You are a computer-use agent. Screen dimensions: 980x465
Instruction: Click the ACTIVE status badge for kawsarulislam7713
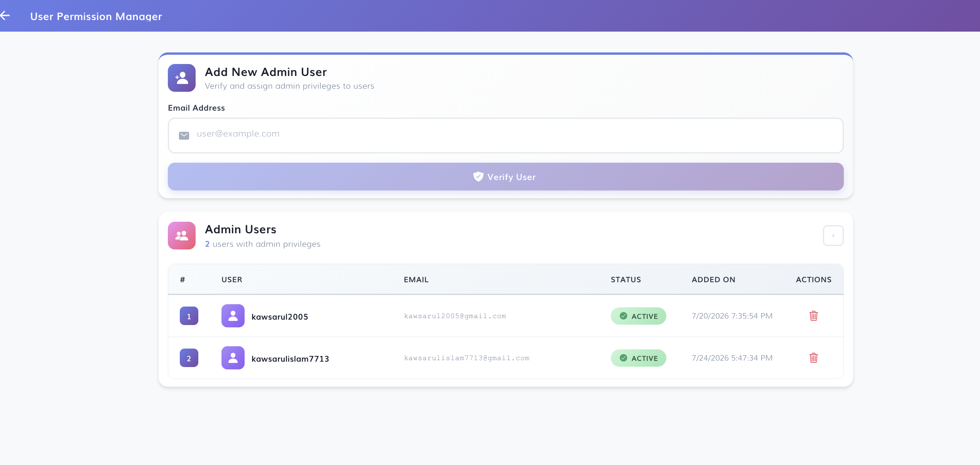point(639,358)
